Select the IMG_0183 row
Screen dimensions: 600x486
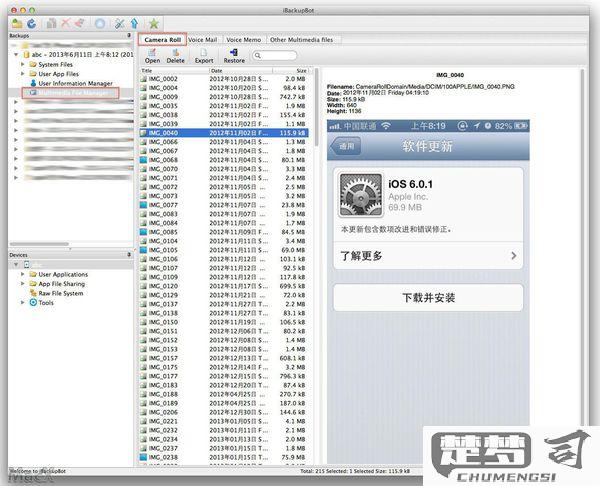point(223,385)
